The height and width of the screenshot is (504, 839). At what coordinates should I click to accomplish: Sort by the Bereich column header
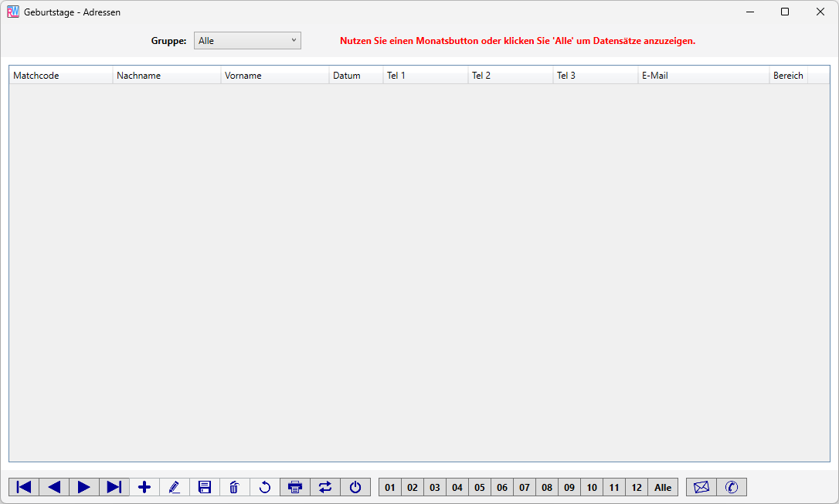coord(789,76)
